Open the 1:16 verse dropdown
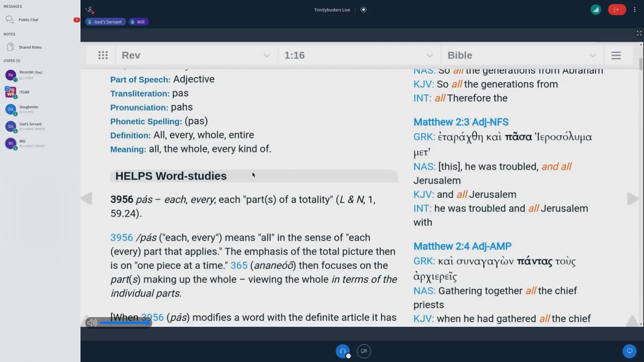This screenshot has height=362, width=644. coord(359,55)
